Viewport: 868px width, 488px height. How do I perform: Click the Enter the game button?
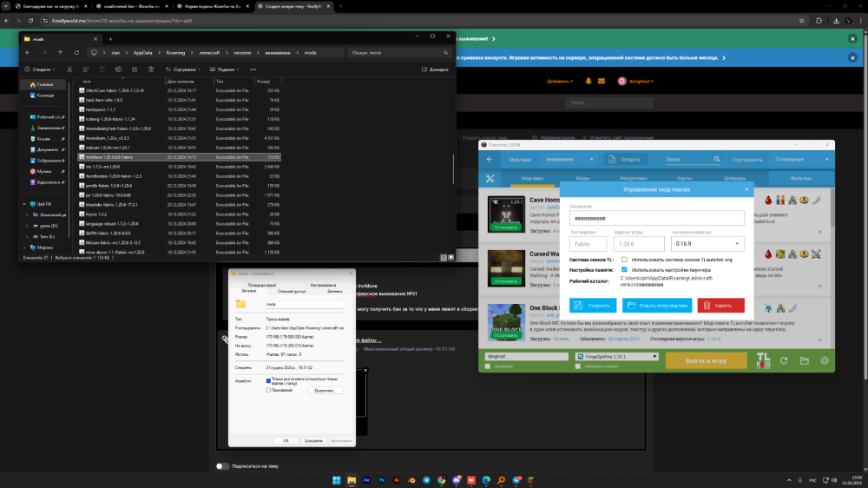tap(706, 360)
